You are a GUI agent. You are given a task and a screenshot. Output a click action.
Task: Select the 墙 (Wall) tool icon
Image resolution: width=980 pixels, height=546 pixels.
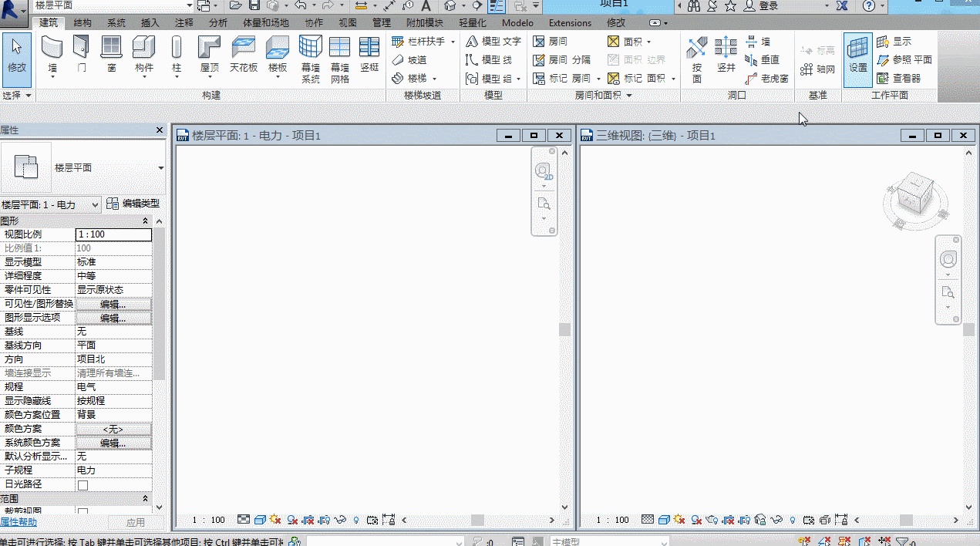(x=52, y=47)
